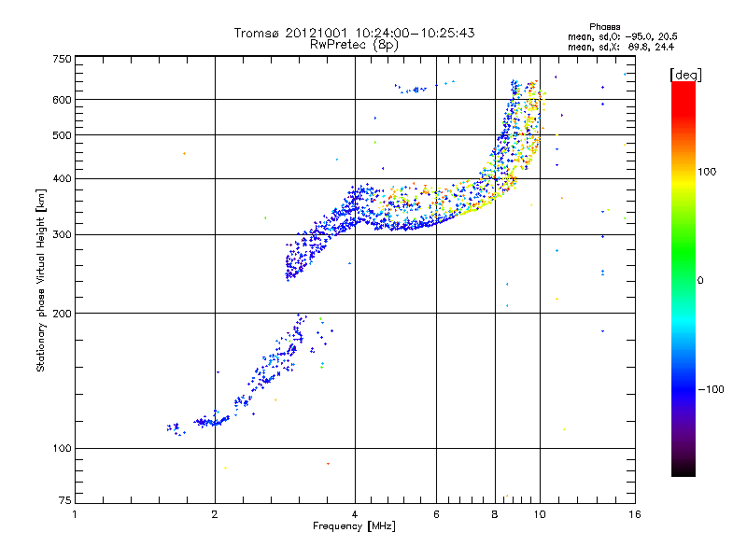
Task: Click the '8' frequency tick label
Action: [495, 514]
